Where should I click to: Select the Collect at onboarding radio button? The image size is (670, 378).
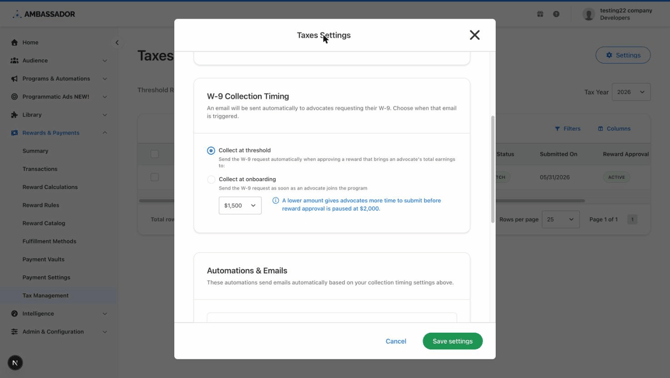coord(211,179)
